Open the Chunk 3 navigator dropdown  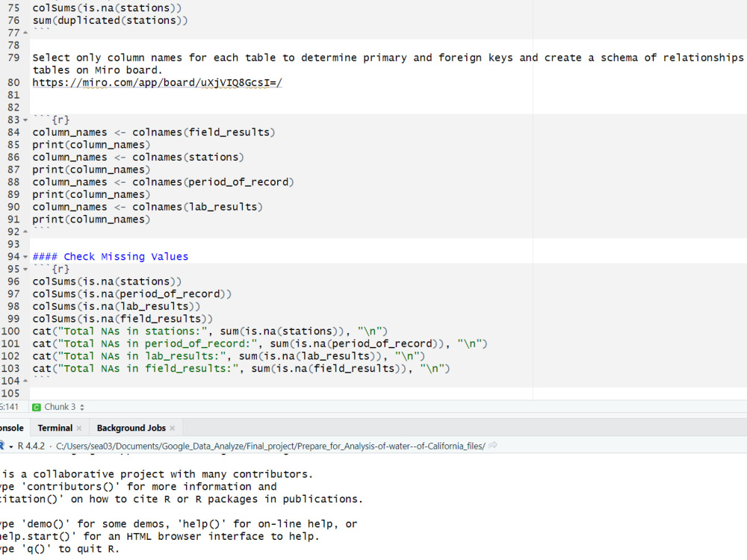click(x=64, y=407)
